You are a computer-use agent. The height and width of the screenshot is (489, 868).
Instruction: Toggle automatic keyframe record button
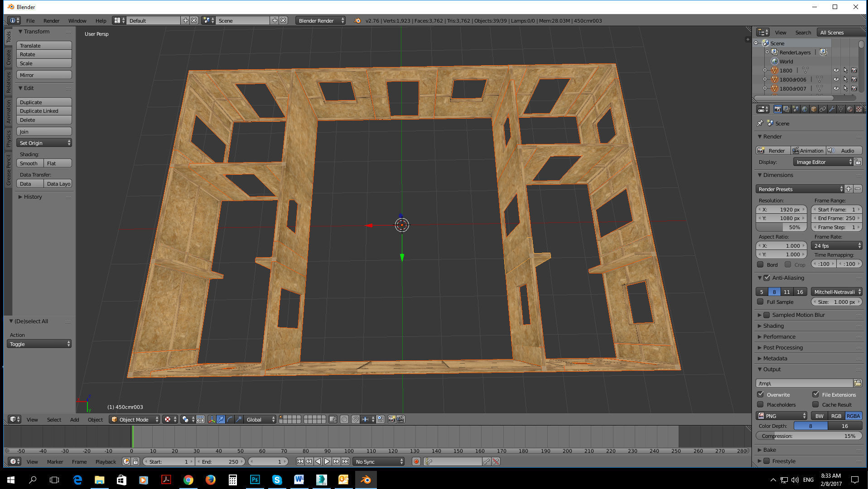click(416, 461)
